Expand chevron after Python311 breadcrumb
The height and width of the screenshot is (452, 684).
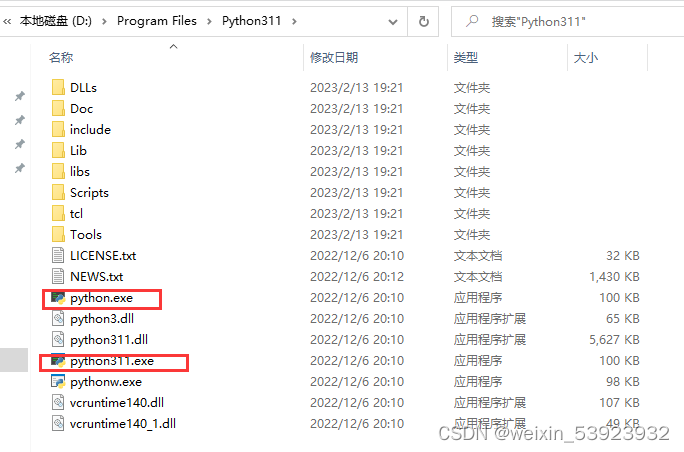click(x=294, y=21)
